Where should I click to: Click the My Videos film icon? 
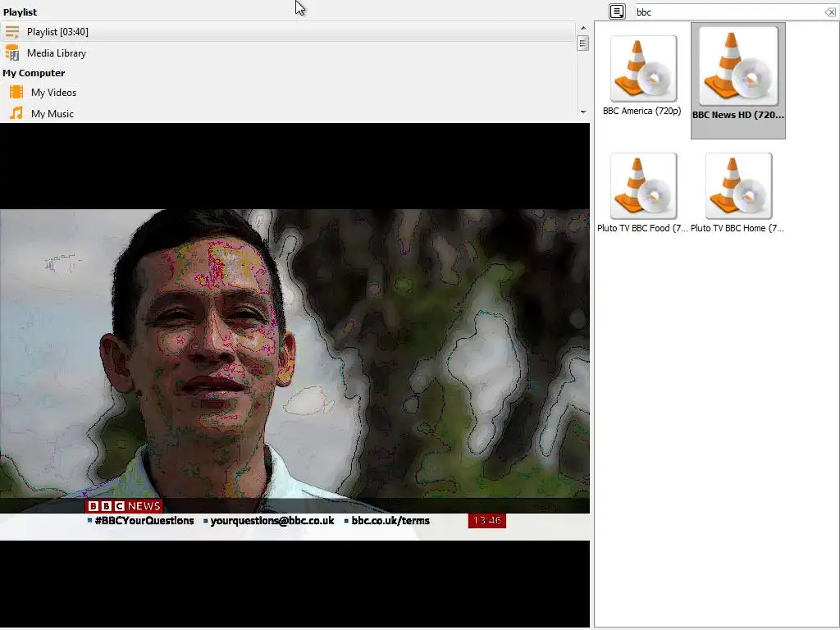tap(16, 92)
